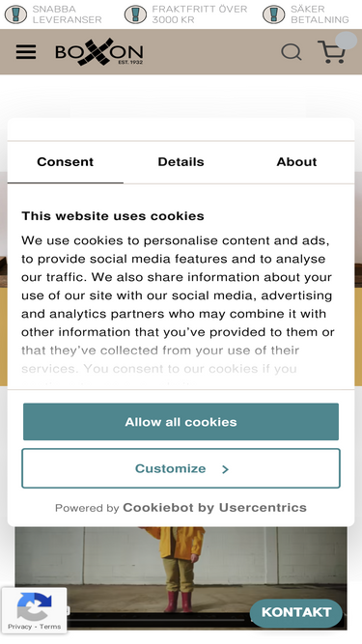This screenshot has height=644, width=362.
Task: Click the reCAPTCHA logo badge
Action: click(35, 606)
